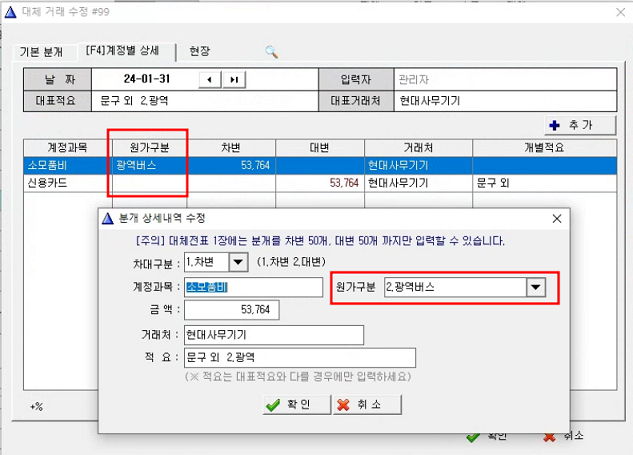Click the 광역버스 cell in 원가구분 column
The height and width of the screenshot is (455, 633).
[149, 165]
